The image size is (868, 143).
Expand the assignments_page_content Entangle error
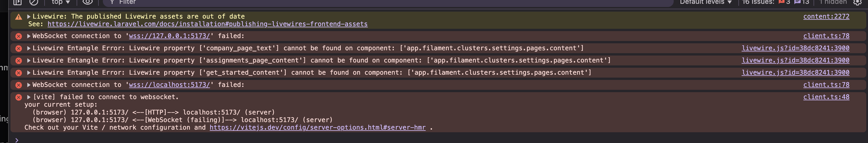point(29,60)
